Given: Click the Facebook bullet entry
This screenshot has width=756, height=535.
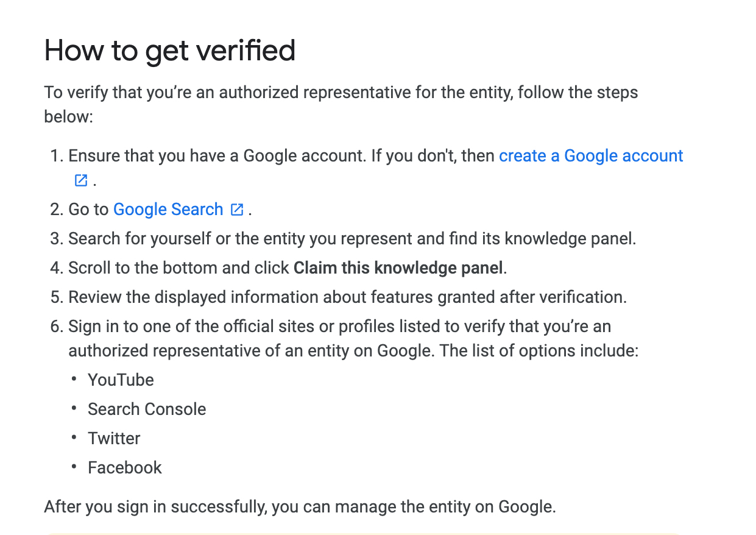Looking at the screenshot, I should [125, 468].
